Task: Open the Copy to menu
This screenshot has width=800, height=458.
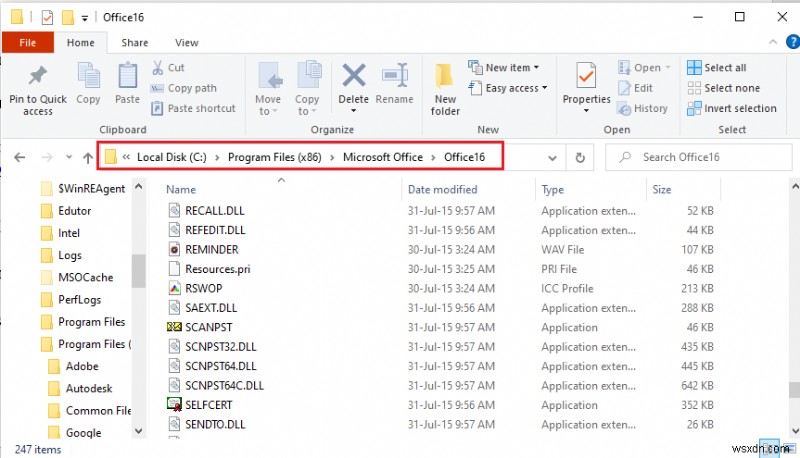Action: click(x=307, y=88)
